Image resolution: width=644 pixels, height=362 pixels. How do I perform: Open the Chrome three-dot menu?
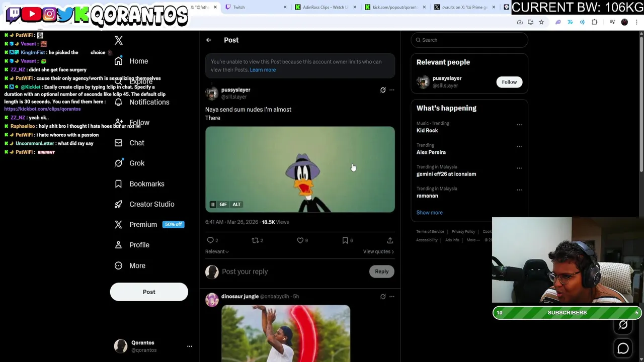636,22
